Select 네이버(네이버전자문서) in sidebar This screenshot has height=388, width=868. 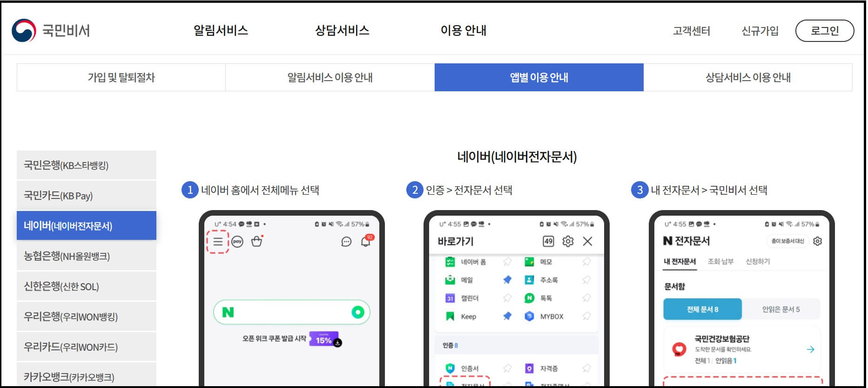pyautogui.click(x=87, y=225)
